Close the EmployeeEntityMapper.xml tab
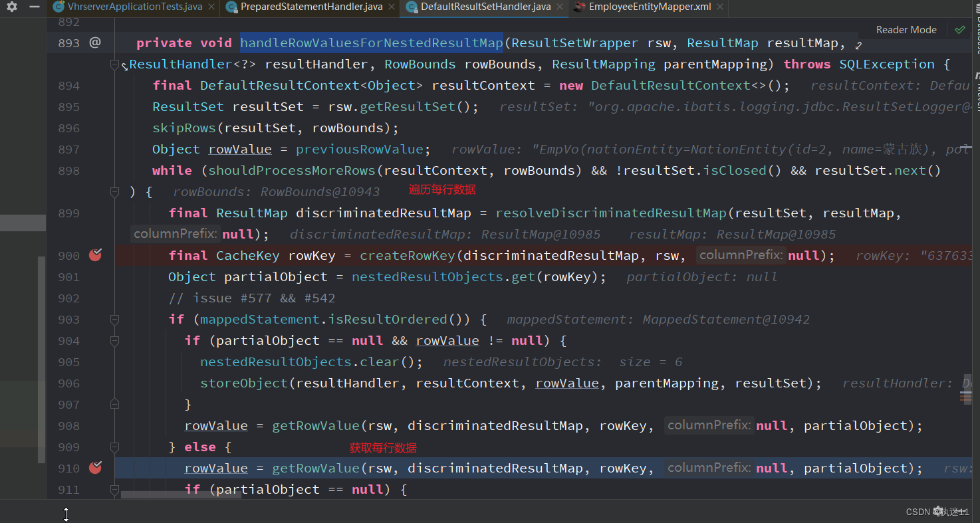The image size is (980, 523). (719, 7)
